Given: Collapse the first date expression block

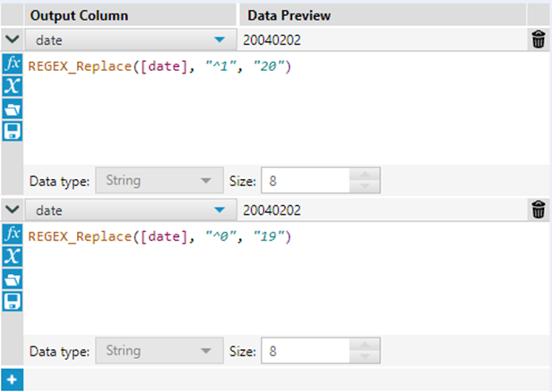Looking at the screenshot, I should (12, 39).
